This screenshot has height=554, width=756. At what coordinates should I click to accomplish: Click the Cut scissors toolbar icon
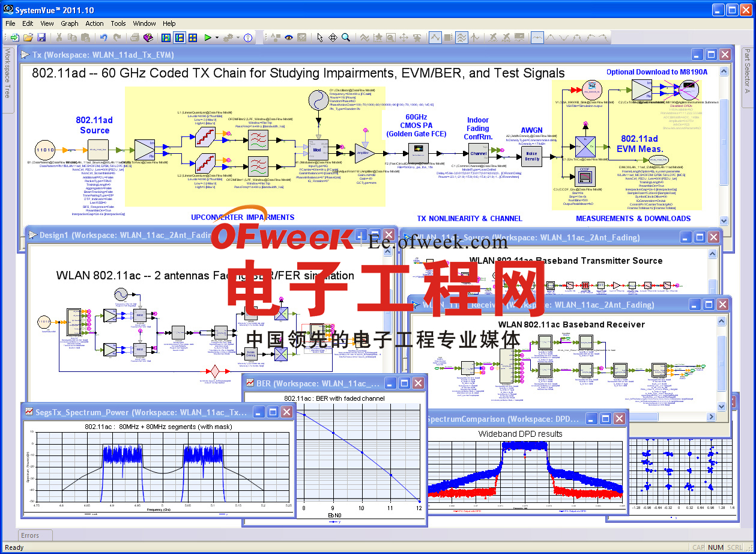59,37
